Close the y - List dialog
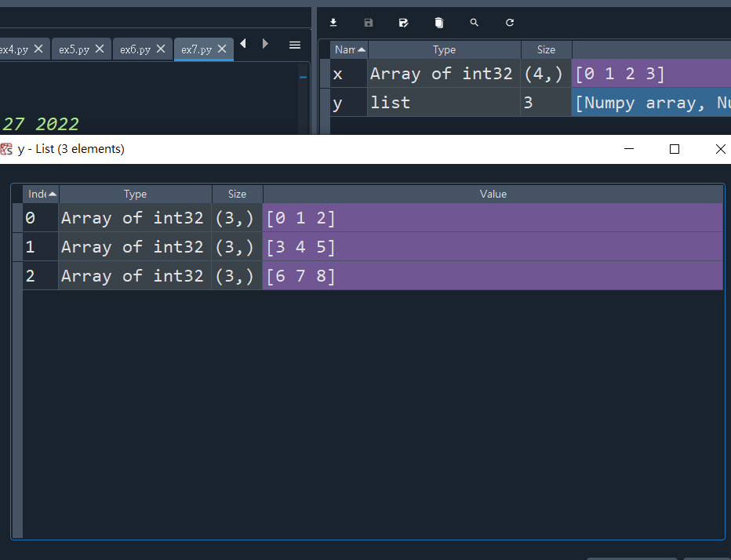Viewport: 731px width, 560px height. pyautogui.click(x=720, y=149)
